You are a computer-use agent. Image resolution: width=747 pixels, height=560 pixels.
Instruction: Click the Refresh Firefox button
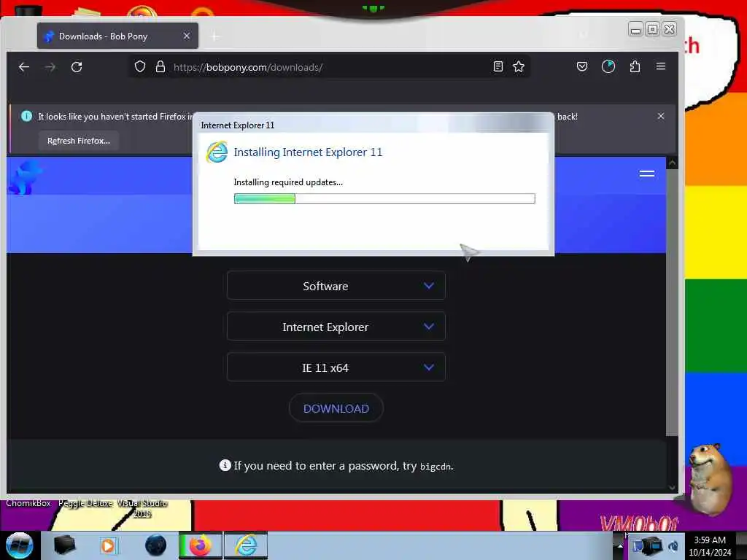tap(79, 141)
